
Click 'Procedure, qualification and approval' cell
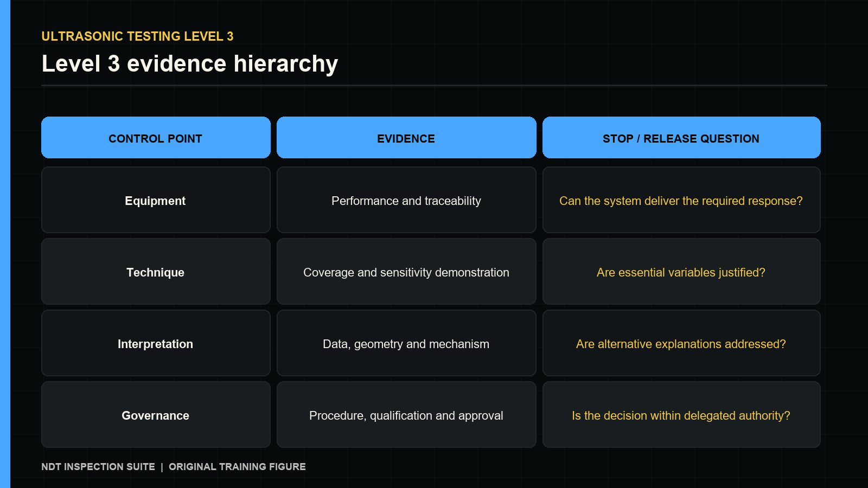click(406, 415)
